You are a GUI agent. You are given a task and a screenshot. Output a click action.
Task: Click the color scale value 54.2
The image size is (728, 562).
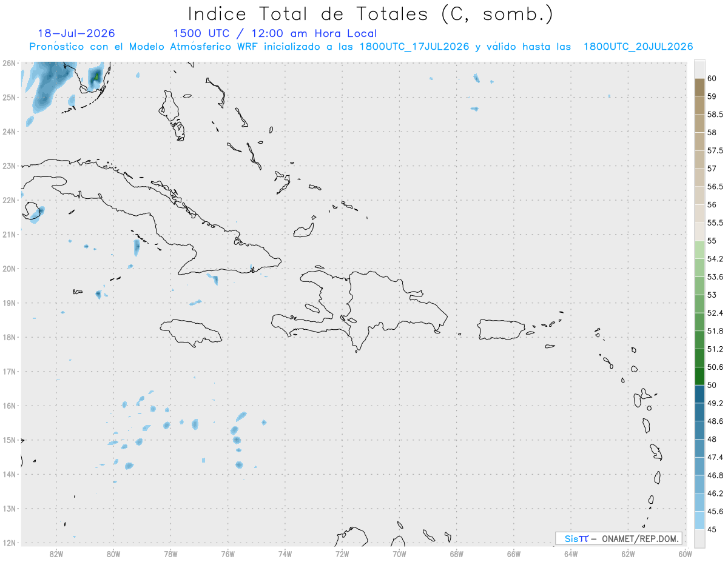pos(715,259)
